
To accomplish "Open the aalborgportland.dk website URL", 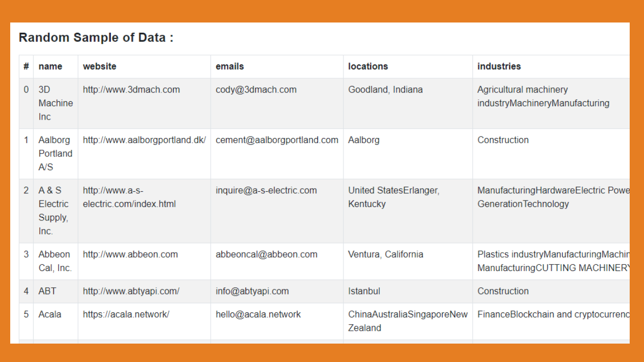I will (x=144, y=140).
